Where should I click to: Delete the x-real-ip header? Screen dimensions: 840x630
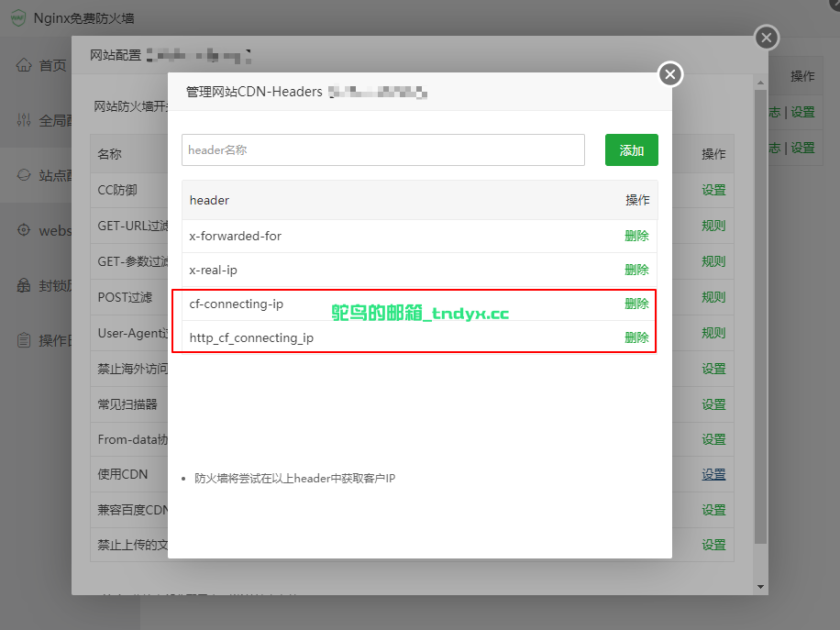[x=636, y=270]
